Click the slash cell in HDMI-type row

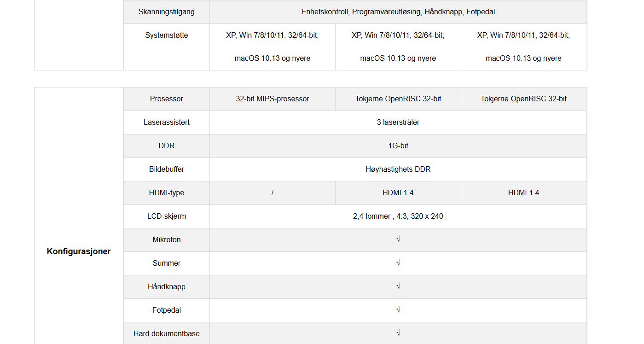pos(273,192)
